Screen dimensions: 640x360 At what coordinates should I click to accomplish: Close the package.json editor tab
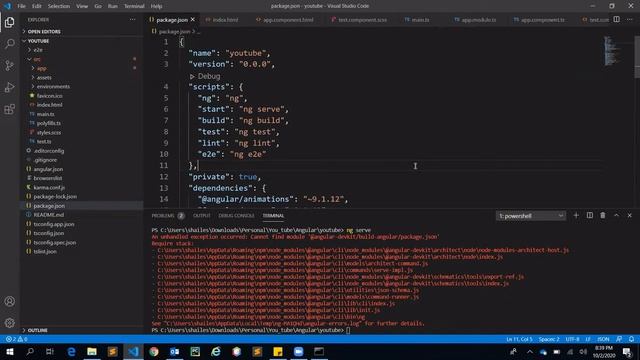193,20
